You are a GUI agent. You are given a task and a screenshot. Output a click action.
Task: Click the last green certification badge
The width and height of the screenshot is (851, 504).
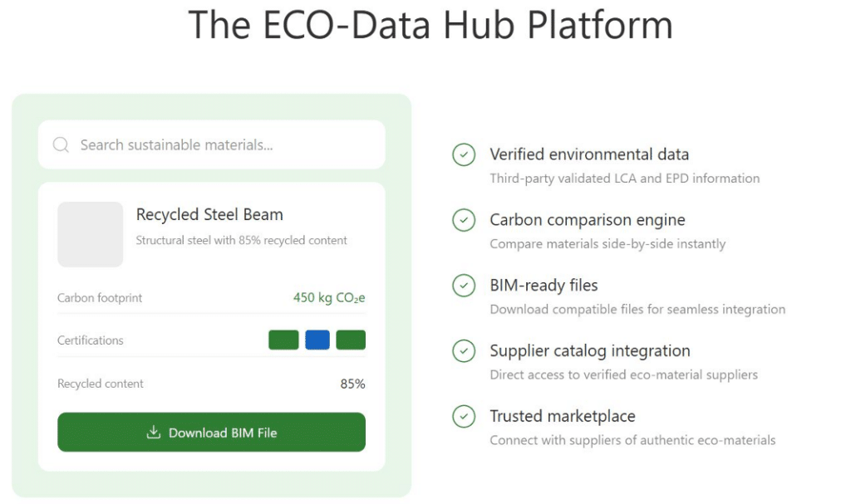(351, 340)
